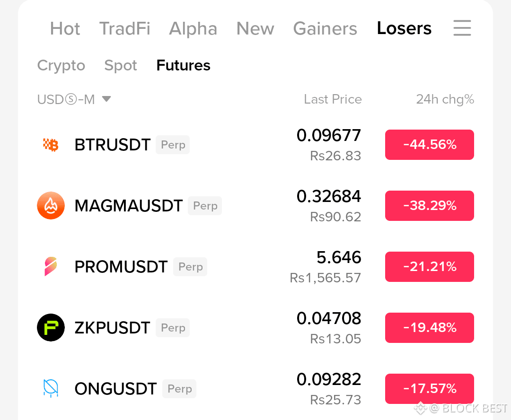Open the MAGMAUSDT Perp pair row

(x=255, y=206)
